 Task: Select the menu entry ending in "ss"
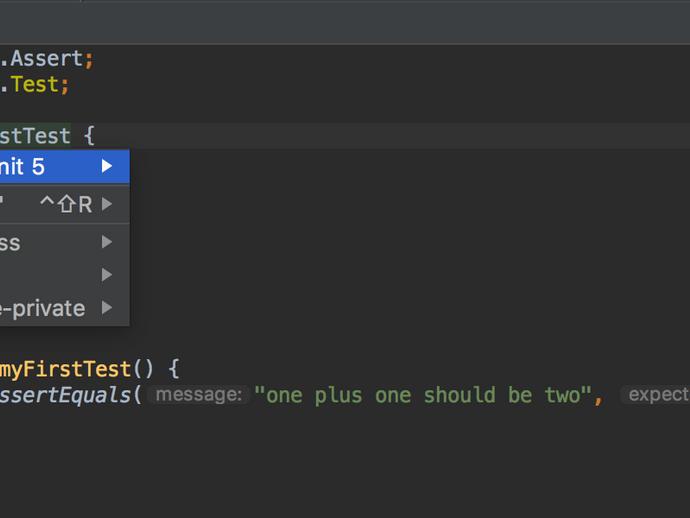[x=65, y=242]
